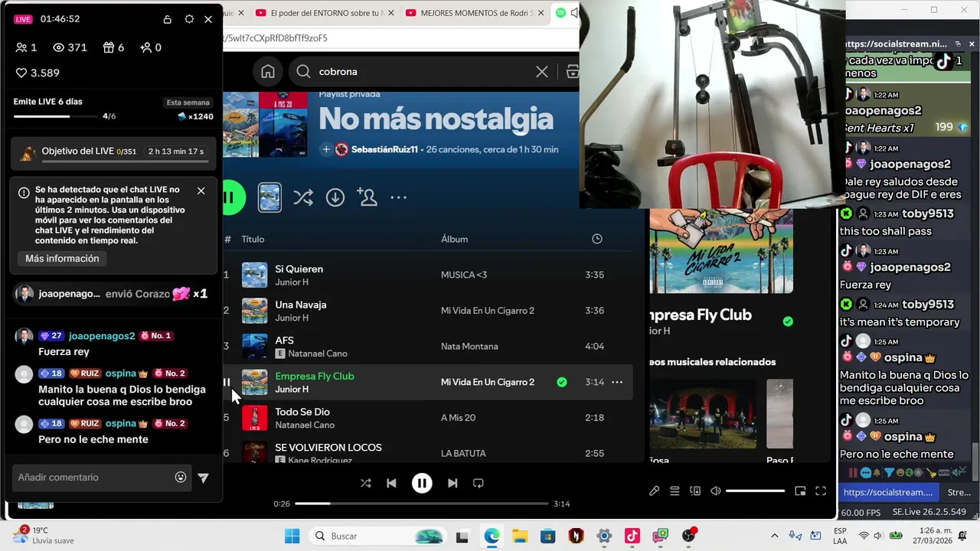Open TikTok LIVE Studio from the taskbar
The image size is (980, 551).
632,536
